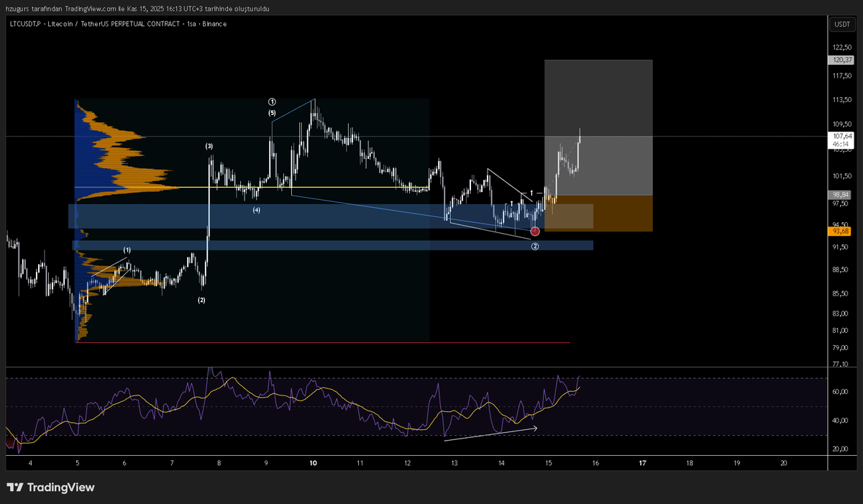The height and width of the screenshot is (504, 863).
Task: Click the (4) wave label
Action: pyautogui.click(x=256, y=210)
